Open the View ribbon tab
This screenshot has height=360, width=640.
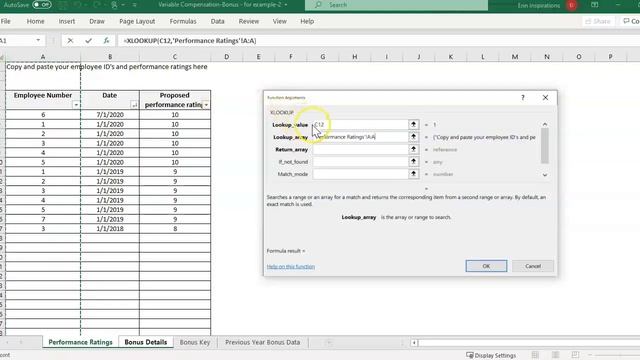(x=280, y=21)
